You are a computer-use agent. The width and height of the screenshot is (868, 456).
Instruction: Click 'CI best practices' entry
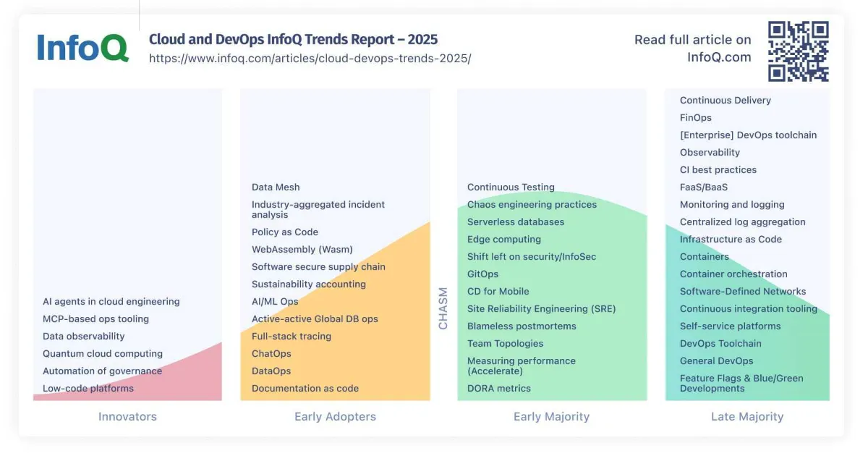pyautogui.click(x=718, y=170)
